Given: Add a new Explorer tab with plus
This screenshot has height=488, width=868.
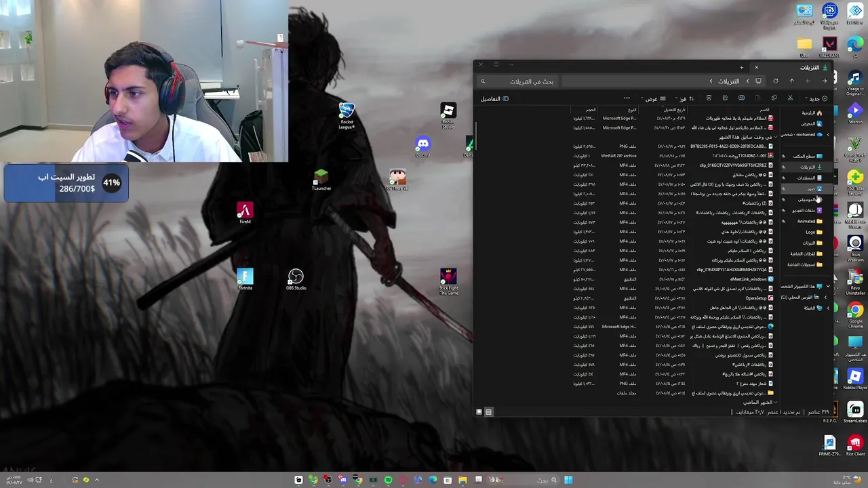Looking at the screenshot, I should coord(741,68).
